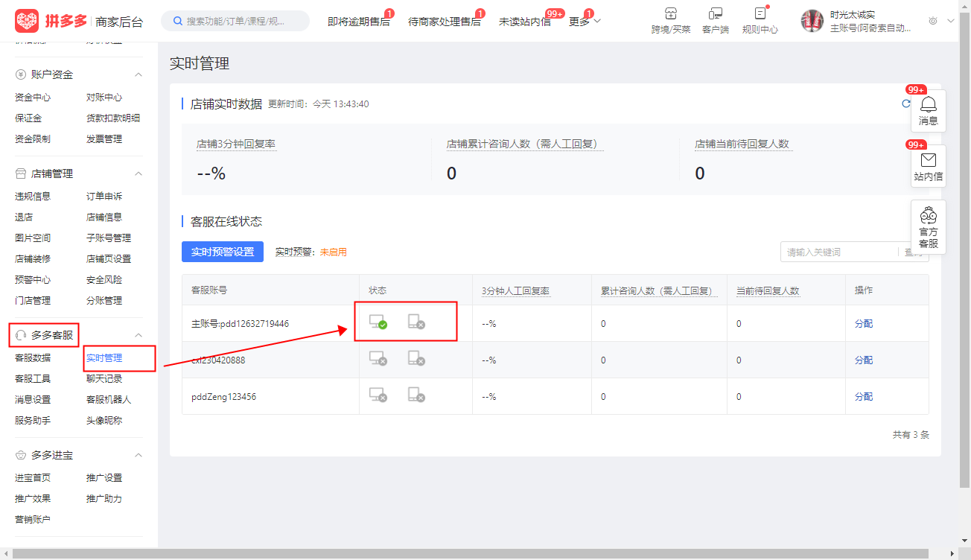Collapse the 多多客服 section chevron

point(138,335)
